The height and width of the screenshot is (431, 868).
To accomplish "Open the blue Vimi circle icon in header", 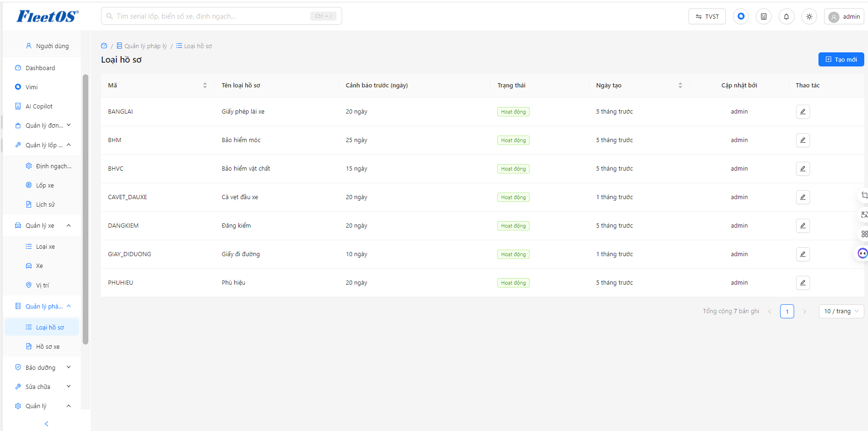I will [x=741, y=16].
